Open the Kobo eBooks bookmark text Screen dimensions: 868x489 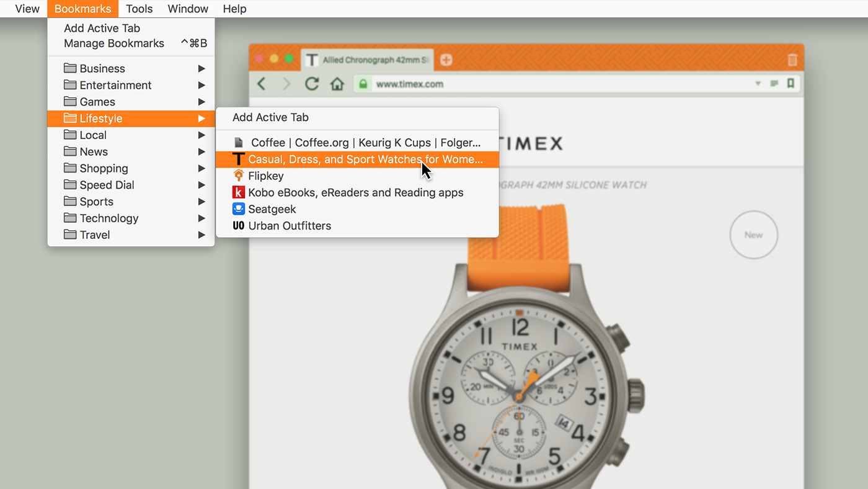[x=356, y=192]
